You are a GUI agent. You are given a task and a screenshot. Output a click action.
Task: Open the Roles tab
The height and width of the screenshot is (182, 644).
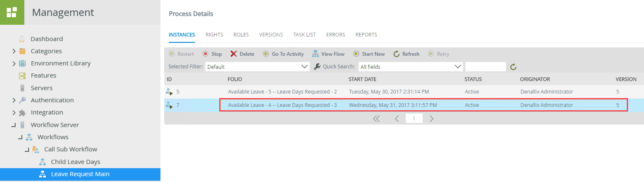pos(241,35)
